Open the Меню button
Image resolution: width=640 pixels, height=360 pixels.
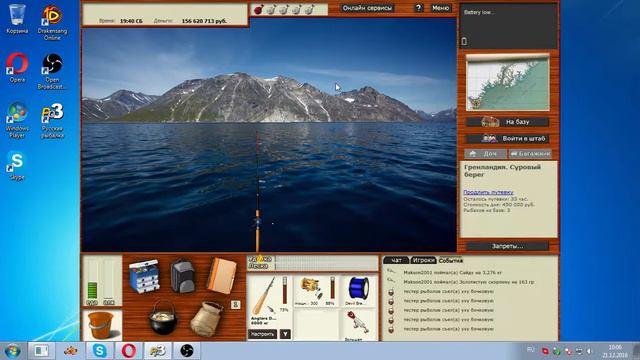pyautogui.click(x=440, y=8)
